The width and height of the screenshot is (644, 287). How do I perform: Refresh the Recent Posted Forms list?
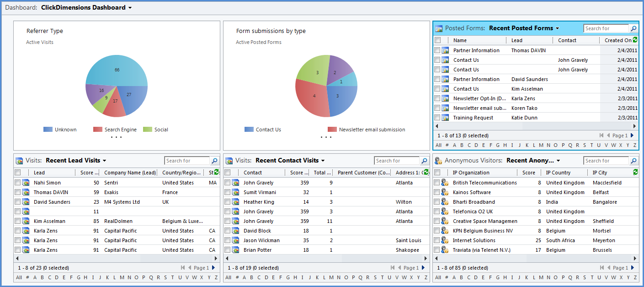(x=635, y=40)
